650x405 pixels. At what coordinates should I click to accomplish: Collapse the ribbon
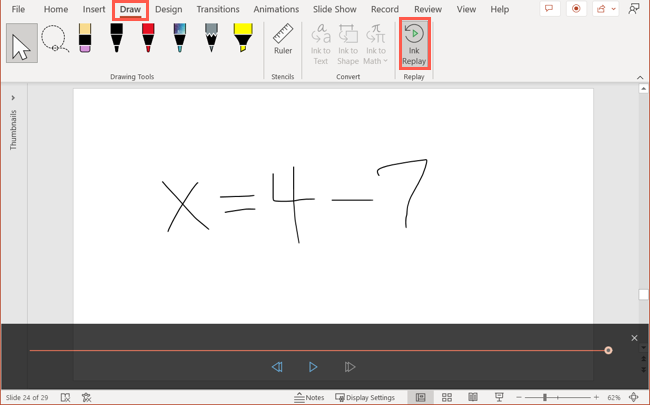click(x=640, y=78)
